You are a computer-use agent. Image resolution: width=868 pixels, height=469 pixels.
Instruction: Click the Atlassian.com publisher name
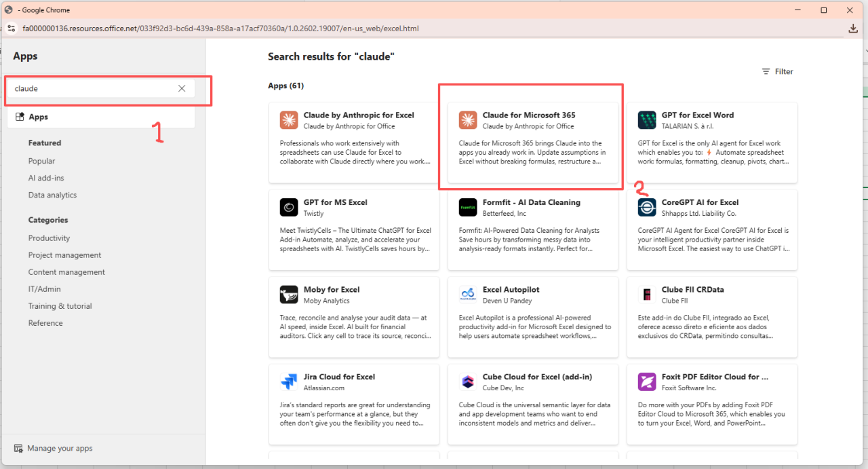pos(324,388)
